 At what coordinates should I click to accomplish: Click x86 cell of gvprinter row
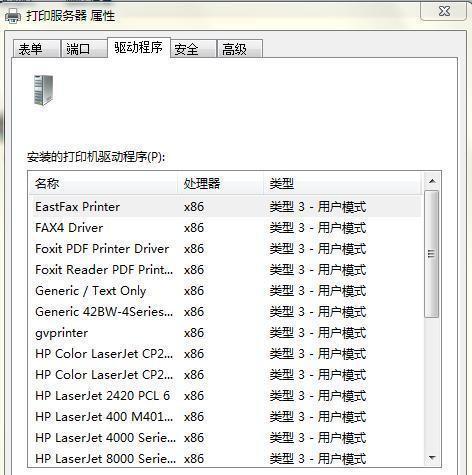coord(194,333)
